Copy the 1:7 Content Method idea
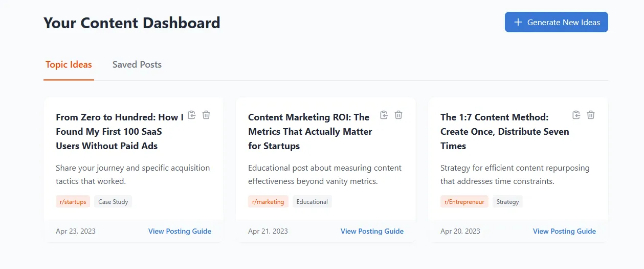This screenshot has width=644, height=269. [576, 115]
